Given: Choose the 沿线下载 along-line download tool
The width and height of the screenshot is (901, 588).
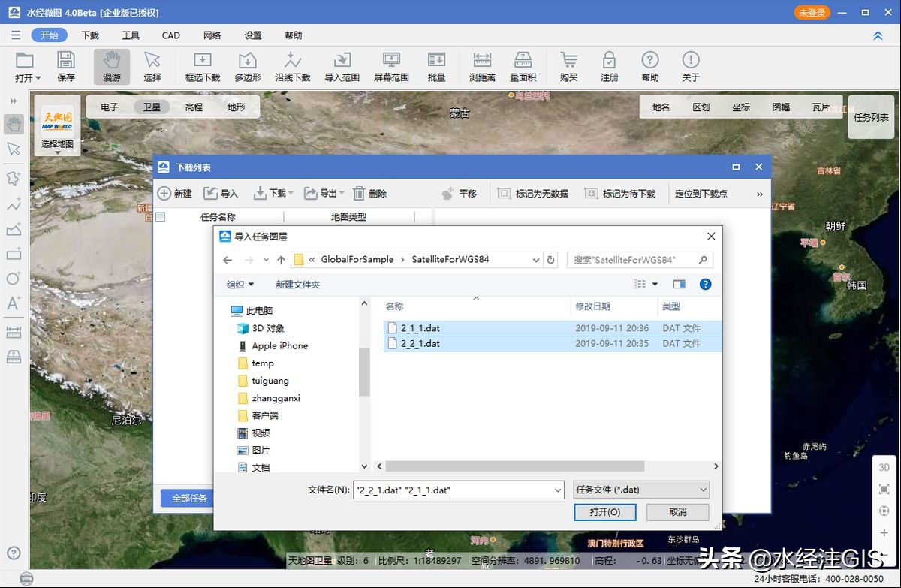Looking at the screenshot, I should (x=292, y=67).
